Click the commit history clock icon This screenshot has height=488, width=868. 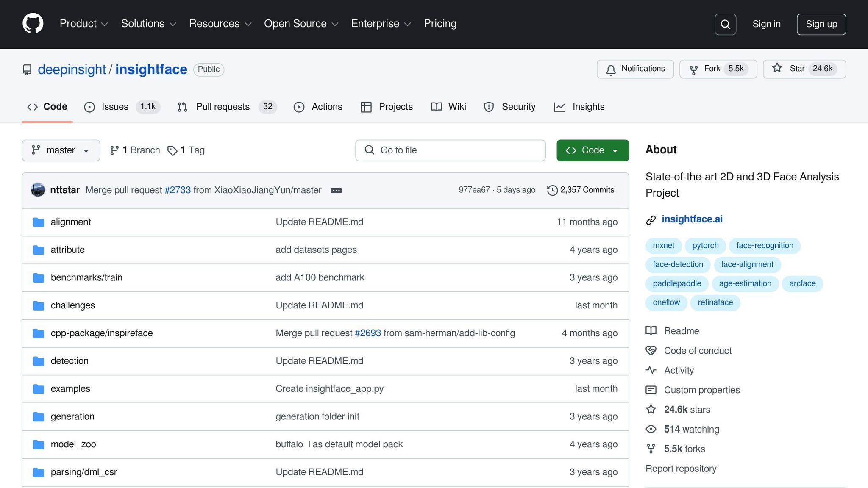(x=552, y=190)
